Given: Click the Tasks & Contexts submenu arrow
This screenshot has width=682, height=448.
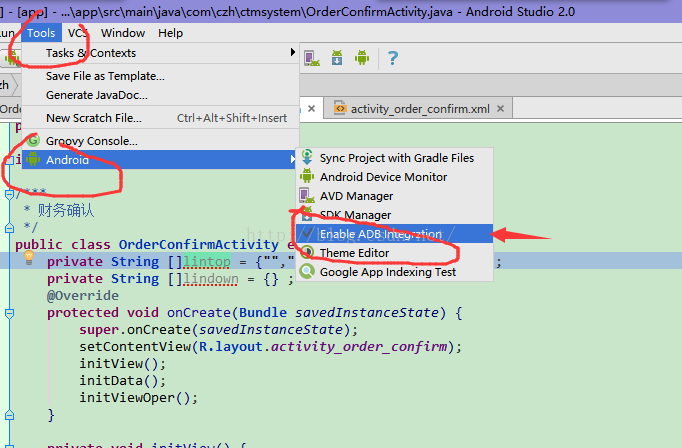Looking at the screenshot, I should point(293,53).
